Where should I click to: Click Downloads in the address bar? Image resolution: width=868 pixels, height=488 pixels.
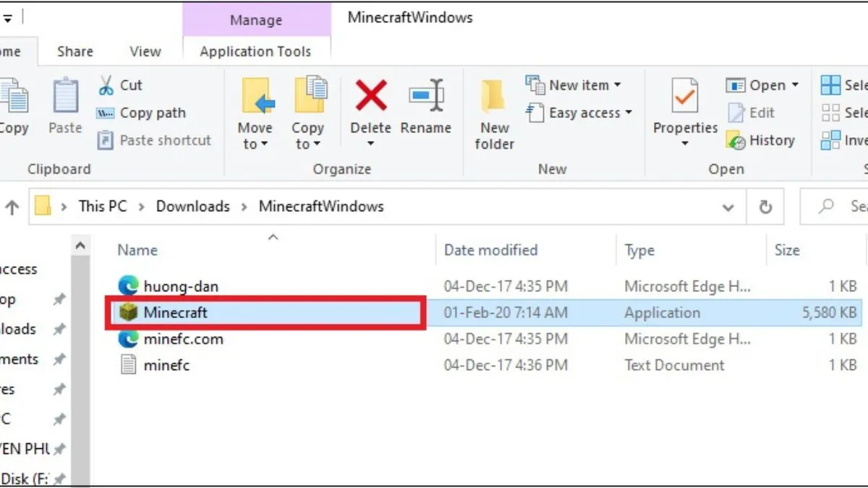pyautogui.click(x=192, y=206)
